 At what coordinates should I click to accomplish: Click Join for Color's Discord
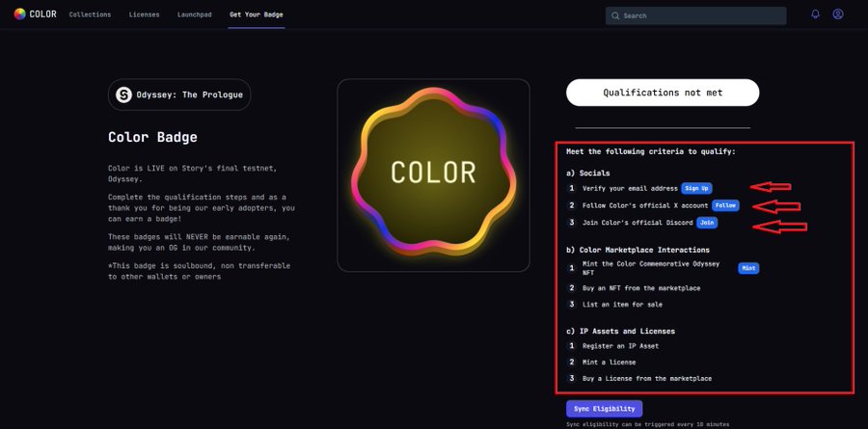(x=707, y=223)
